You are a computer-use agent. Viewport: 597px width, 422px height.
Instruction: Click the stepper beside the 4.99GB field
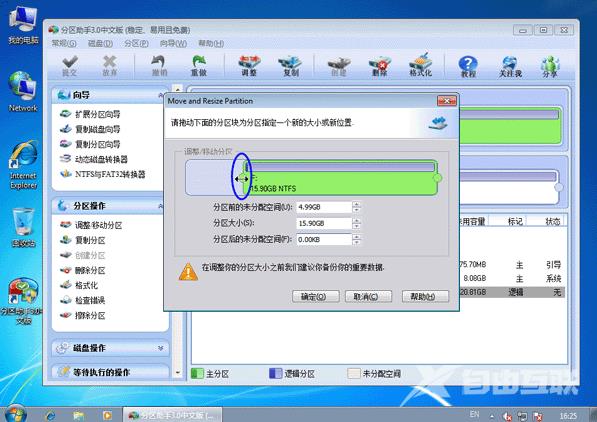356,207
